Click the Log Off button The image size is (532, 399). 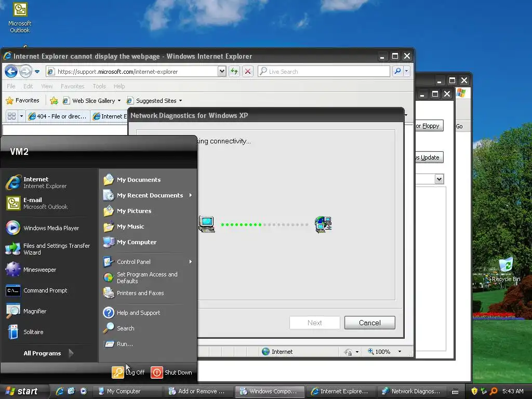(x=129, y=372)
